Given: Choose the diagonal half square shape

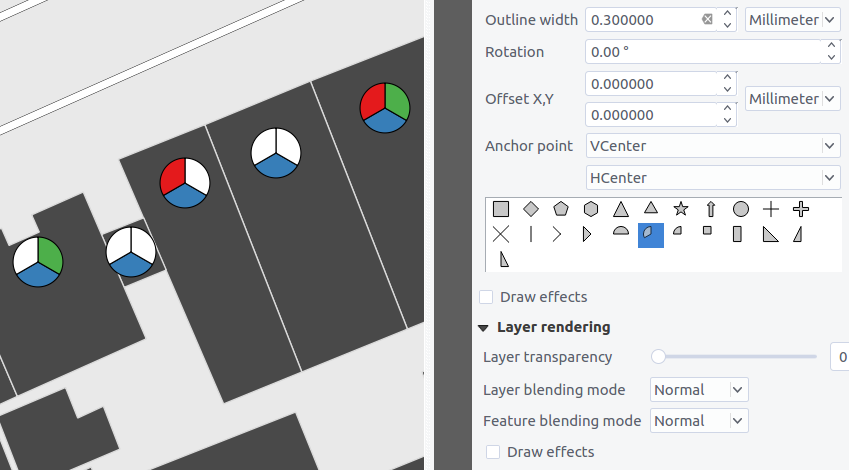Looking at the screenshot, I should tap(770, 234).
